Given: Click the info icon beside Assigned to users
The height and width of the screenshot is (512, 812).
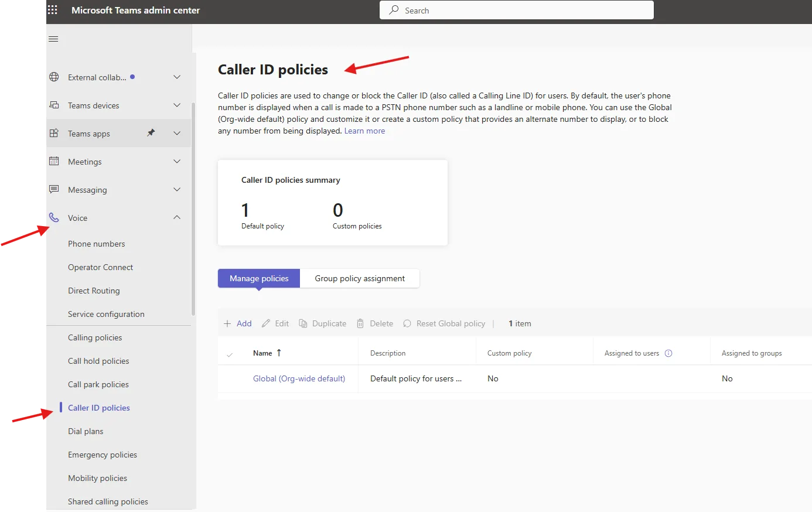Looking at the screenshot, I should (670, 353).
